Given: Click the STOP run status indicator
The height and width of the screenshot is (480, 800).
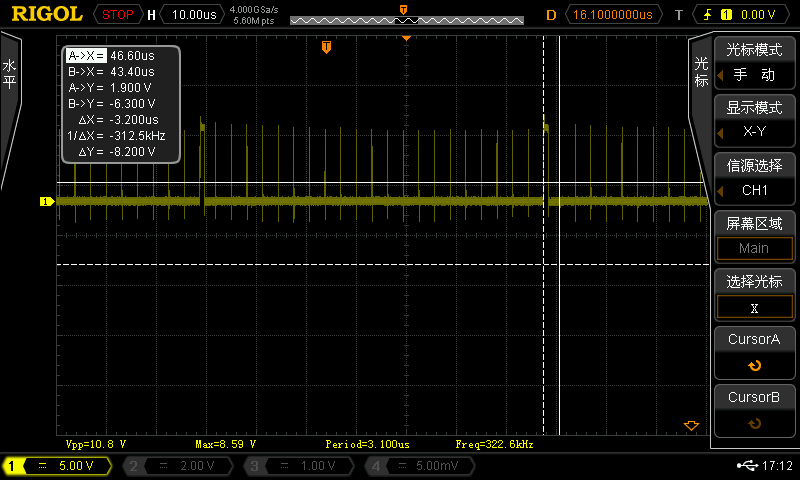Looking at the screenshot, I should click(x=117, y=14).
